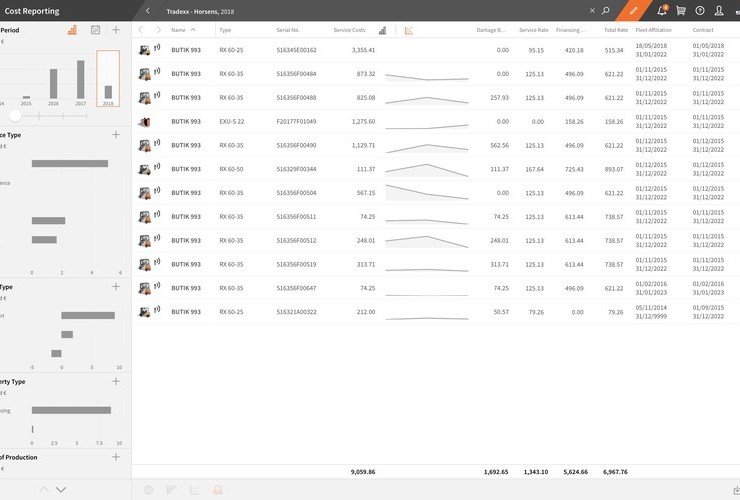Switch Period panel to calendar view
This screenshot has height=500, width=740.
(x=95, y=30)
